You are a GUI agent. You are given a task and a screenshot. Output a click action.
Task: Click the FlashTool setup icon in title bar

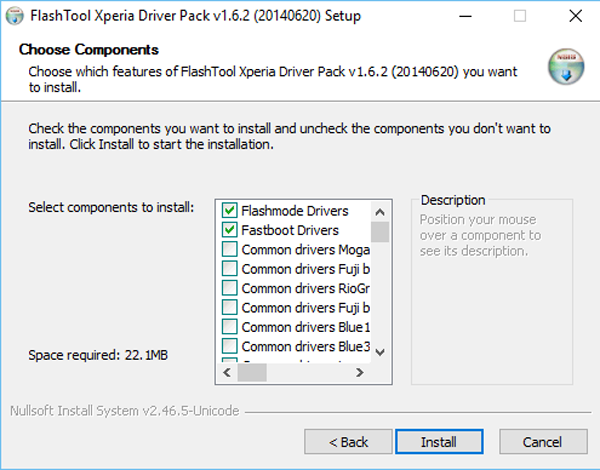point(15,16)
